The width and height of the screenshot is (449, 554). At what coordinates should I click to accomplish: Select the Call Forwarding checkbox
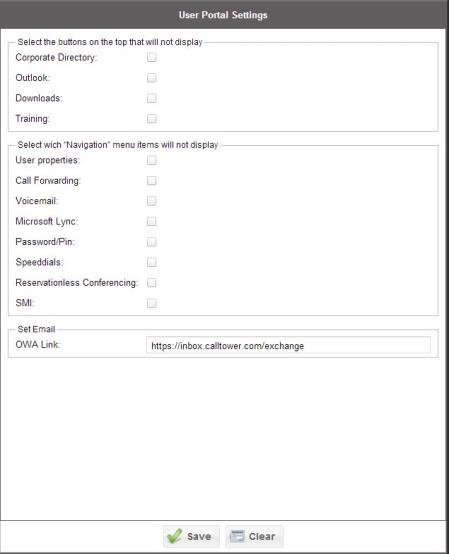coord(152,181)
